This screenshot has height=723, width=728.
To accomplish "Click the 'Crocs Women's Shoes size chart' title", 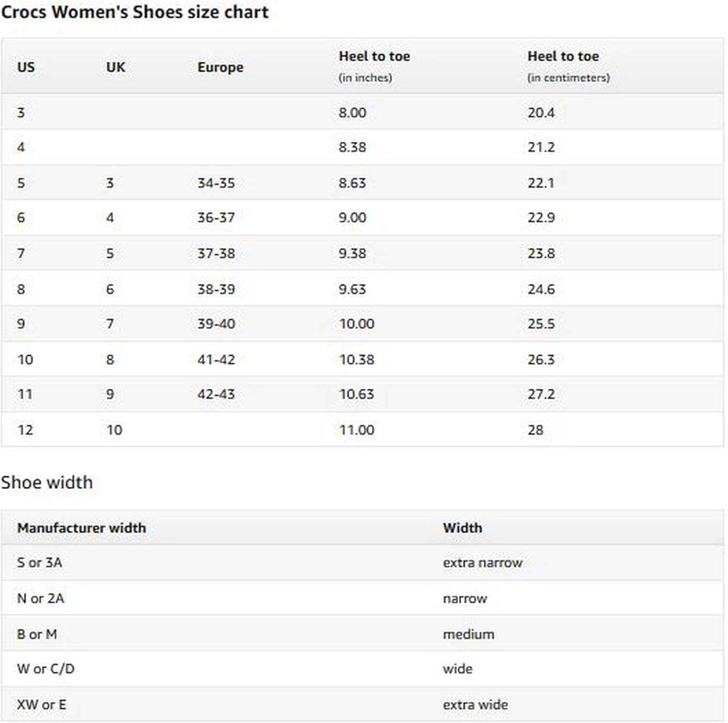I will [134, 12].
